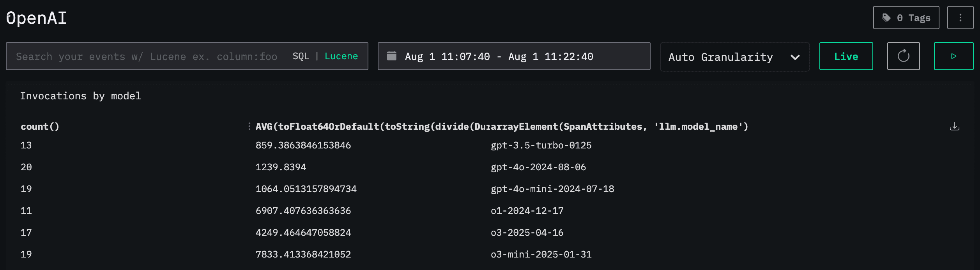
Task: Click the count() column header
Action: [40, 127]
